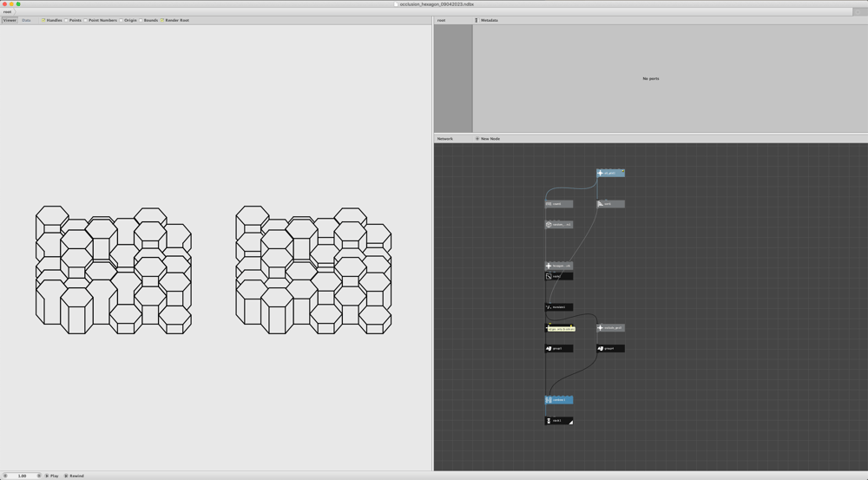Click the frame number field showing 1.00
The image size is (868, 480).
pos(23,476)
